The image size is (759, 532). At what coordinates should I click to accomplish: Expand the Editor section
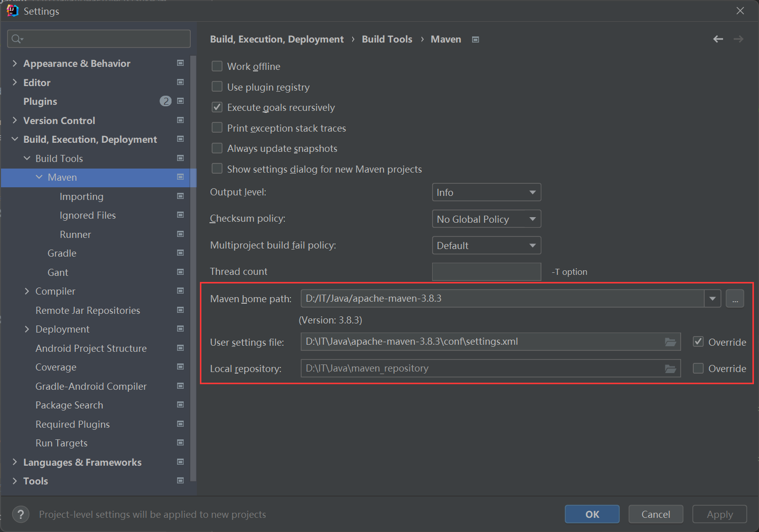(15, 82)
